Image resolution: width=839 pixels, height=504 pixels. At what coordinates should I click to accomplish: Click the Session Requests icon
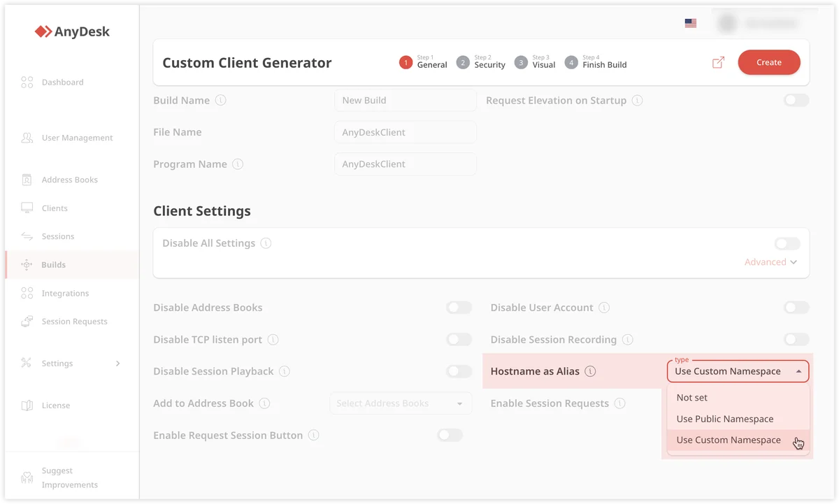27,322
